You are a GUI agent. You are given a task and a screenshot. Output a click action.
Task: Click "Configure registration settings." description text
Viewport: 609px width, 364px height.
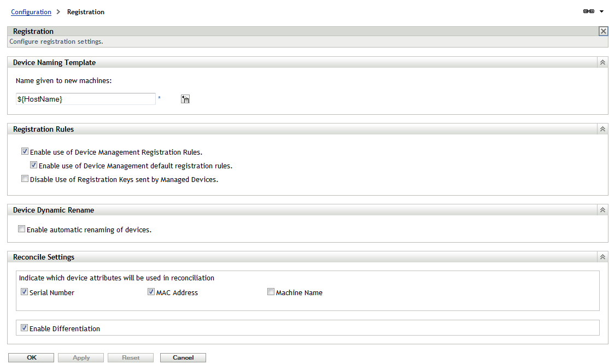point(56,42)
